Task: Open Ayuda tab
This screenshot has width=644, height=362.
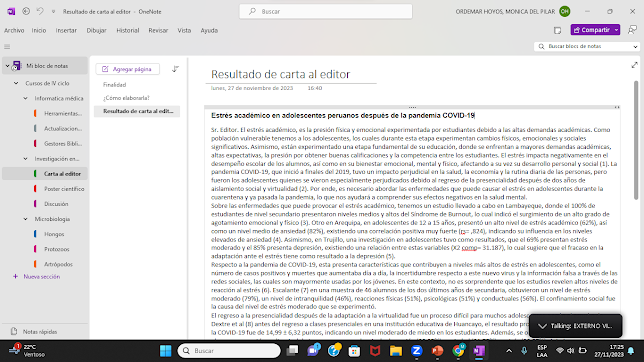Action: (209, 30)
